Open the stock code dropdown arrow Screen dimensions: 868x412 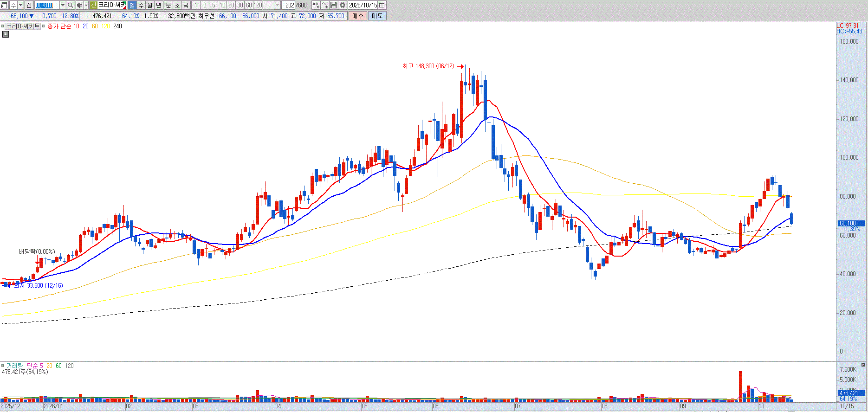63,5
